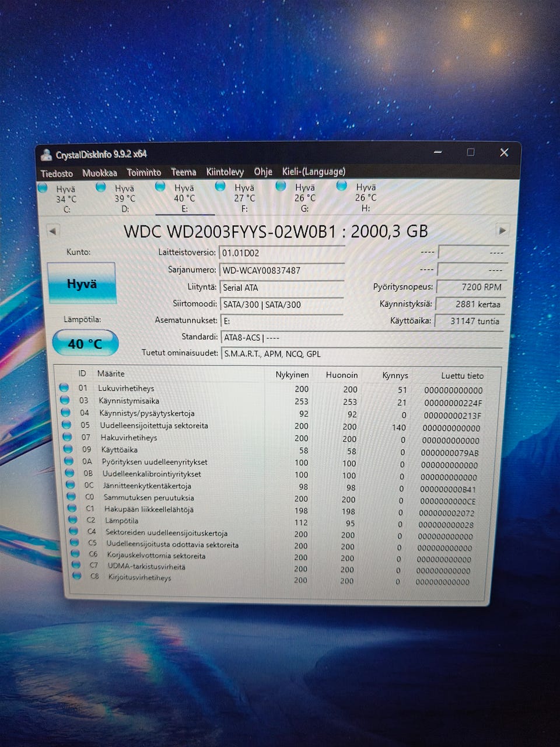Click the Kynnys column header

(x=395, y=375)
